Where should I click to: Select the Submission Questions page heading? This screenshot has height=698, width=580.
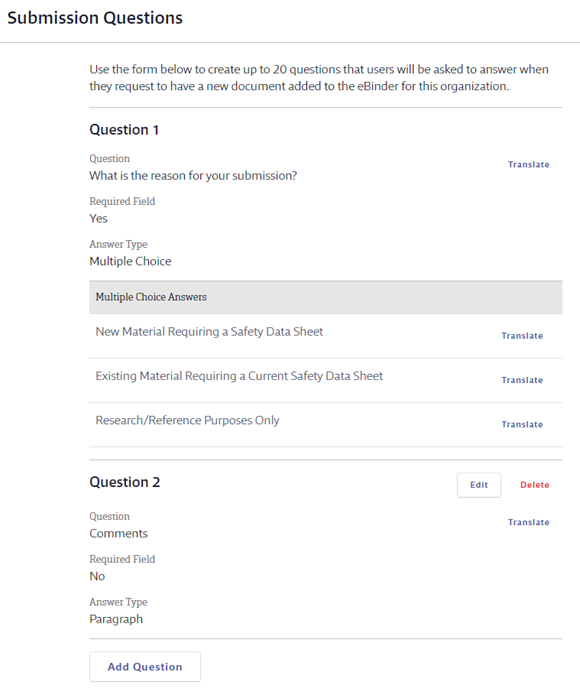click(x=95, y=18)
